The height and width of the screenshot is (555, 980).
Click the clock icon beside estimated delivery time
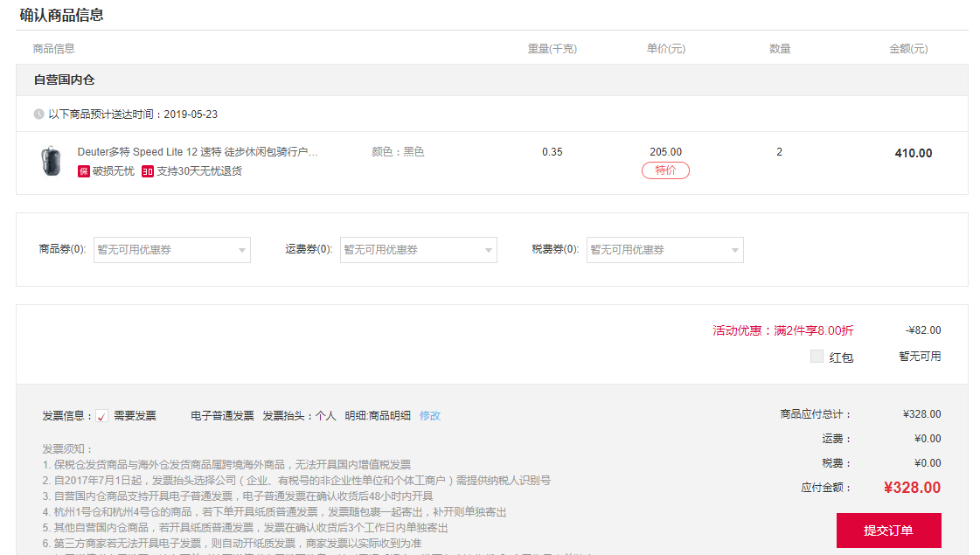click(x=38, y=114)
